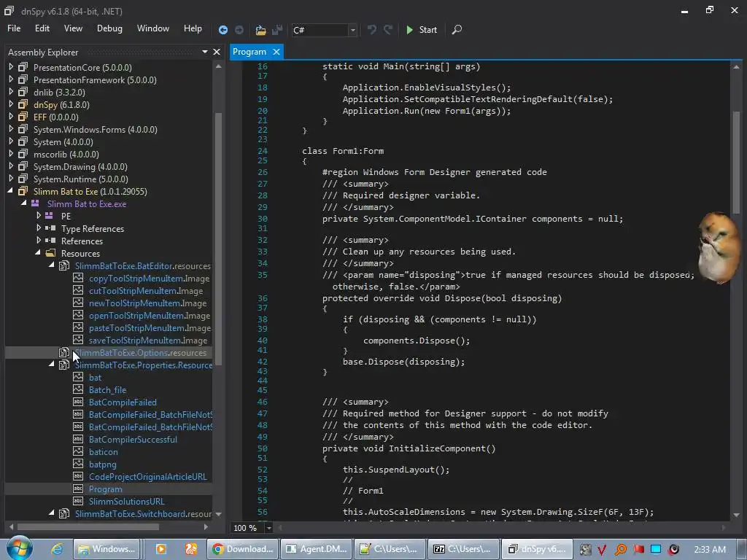This screenshot has height=560, width=747.
Task: Select the EFF (0.0.0.0) assembly
Action: pos(55,117)
